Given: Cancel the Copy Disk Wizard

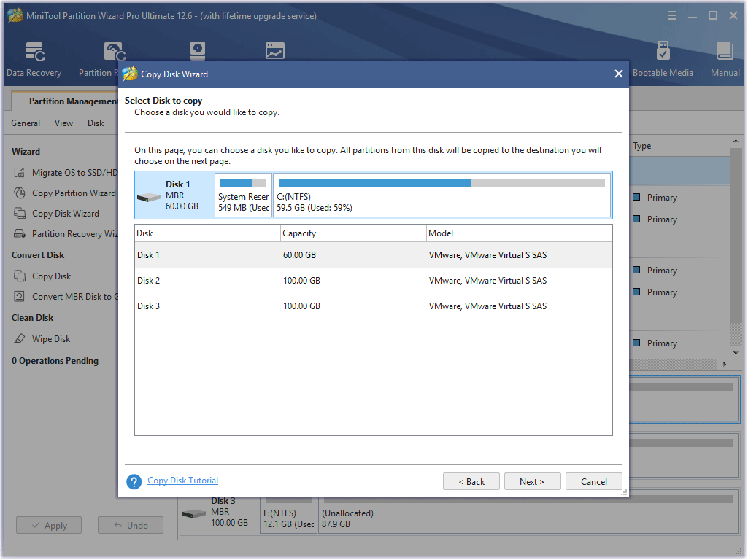Looking at the screenshot, I should pyautogui.click(x=594, y=482).
